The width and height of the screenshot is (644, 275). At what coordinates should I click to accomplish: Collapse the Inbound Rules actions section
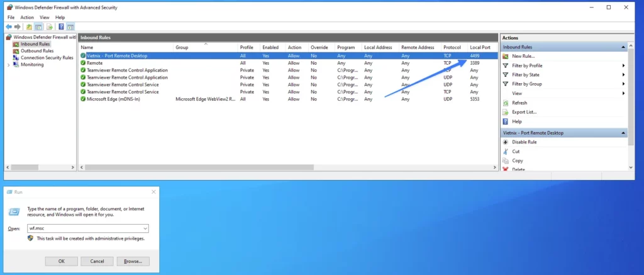coord(623,47)
